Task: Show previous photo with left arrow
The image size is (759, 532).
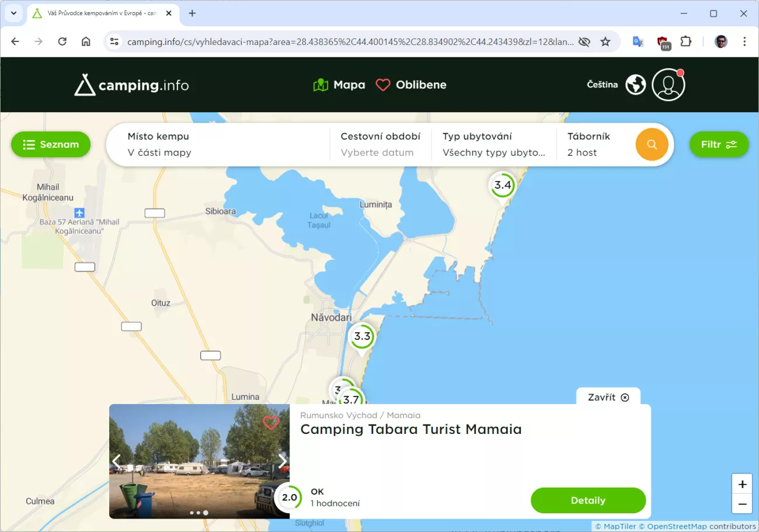Action: coord(117,461)
